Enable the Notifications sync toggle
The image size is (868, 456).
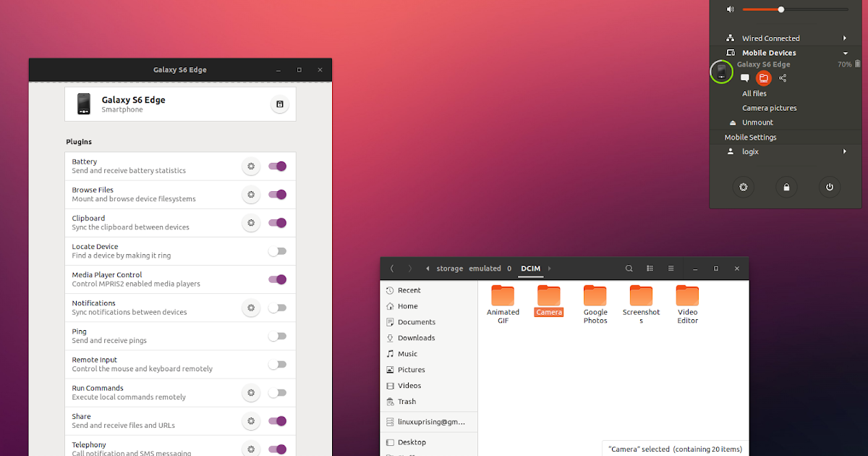pos(278,307)
